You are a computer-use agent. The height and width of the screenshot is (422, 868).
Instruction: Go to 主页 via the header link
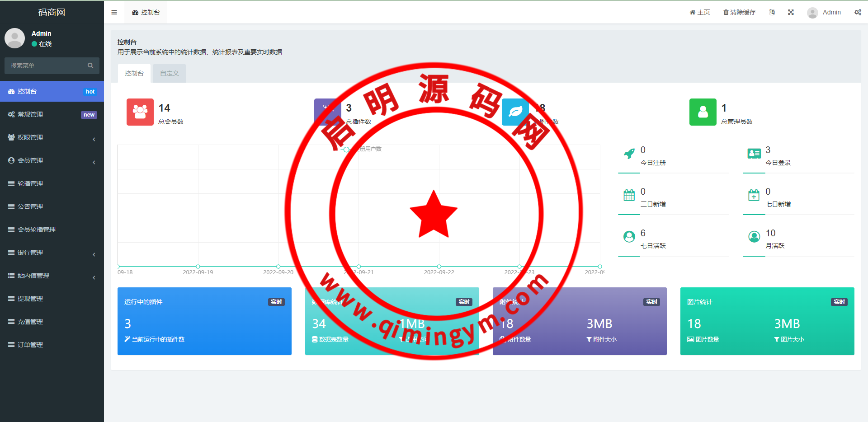[699, 12]
